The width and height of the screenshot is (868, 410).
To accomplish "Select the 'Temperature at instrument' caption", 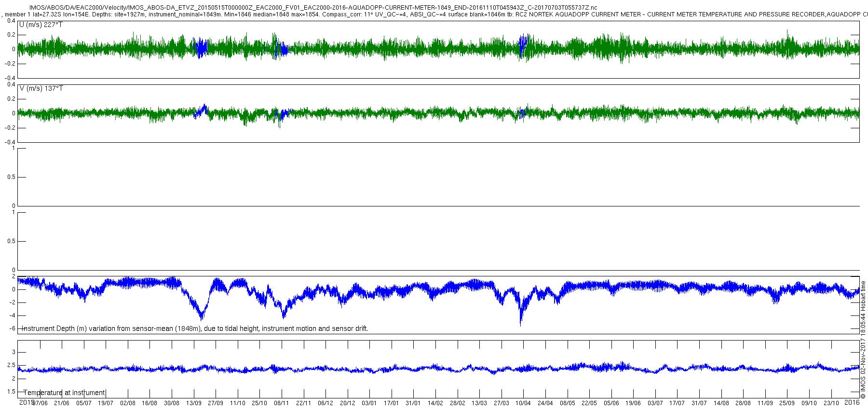I will tap(64, 393).
